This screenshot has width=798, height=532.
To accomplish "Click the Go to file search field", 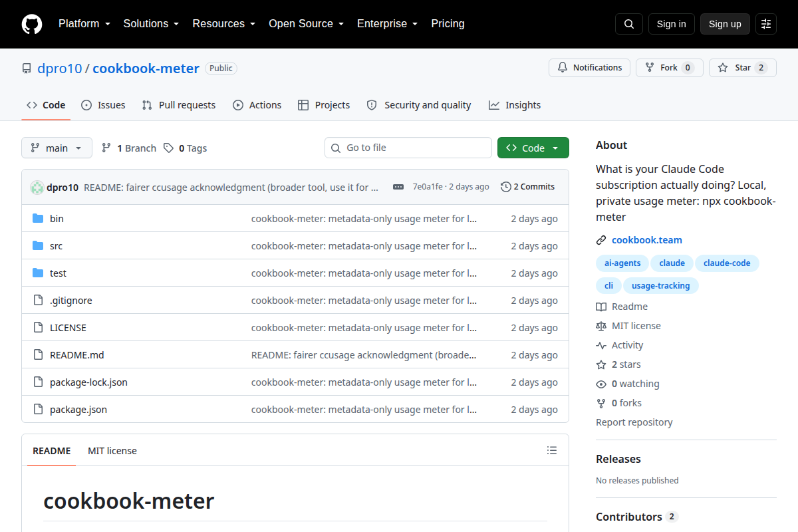I will (408, 148).
